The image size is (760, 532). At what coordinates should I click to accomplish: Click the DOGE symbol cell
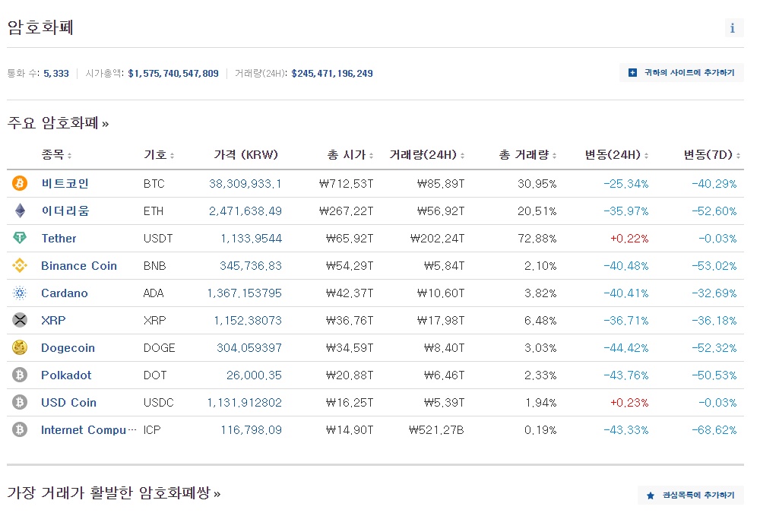[x=160, y=348]
